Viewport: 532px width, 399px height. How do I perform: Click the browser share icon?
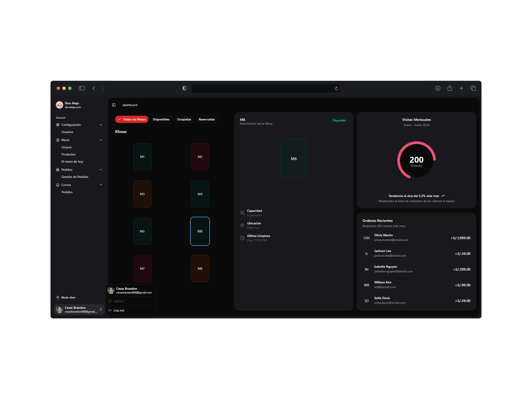point(449,88)
